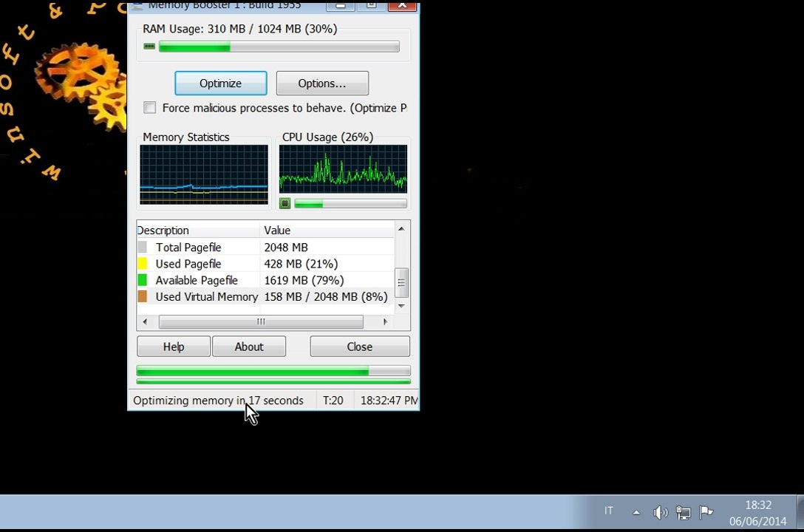Click the optimization countdown progress bar

pyautogui.click(x=273, y=371)
